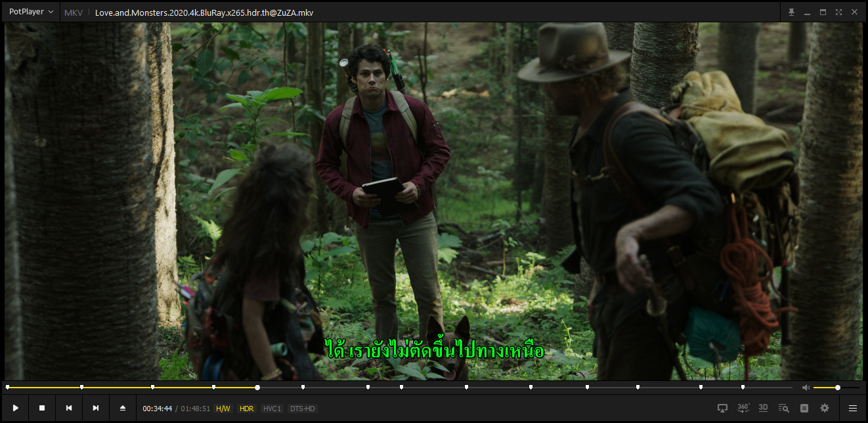Click the green Thai subtitle text
Image resolution: width=868 pixels, height=423 pixels.
[435, 350]
